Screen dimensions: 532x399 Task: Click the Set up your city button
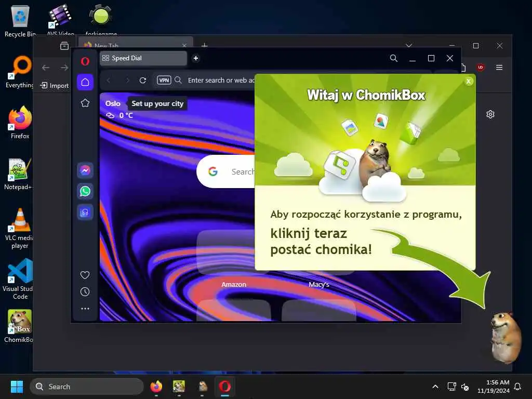[157, 103]
